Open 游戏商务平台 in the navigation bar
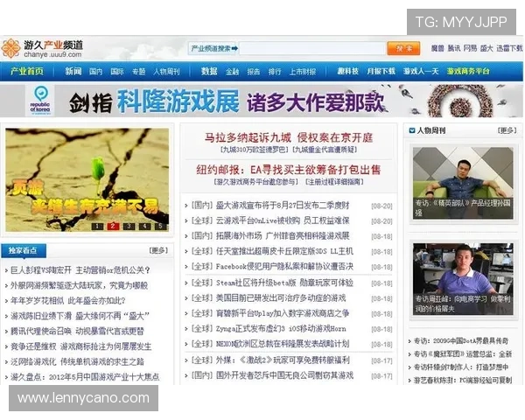The height and width of the screenshot is (420, 525). 468,72
